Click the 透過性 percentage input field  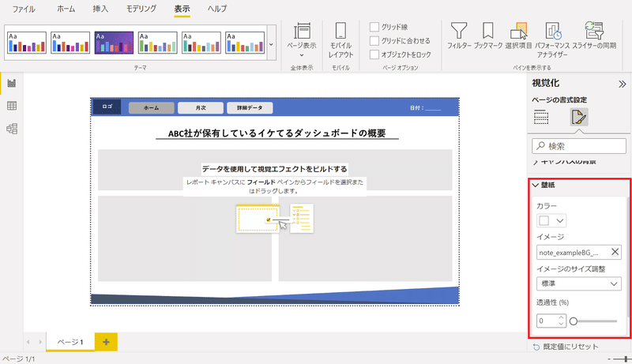tap(547, 321)
